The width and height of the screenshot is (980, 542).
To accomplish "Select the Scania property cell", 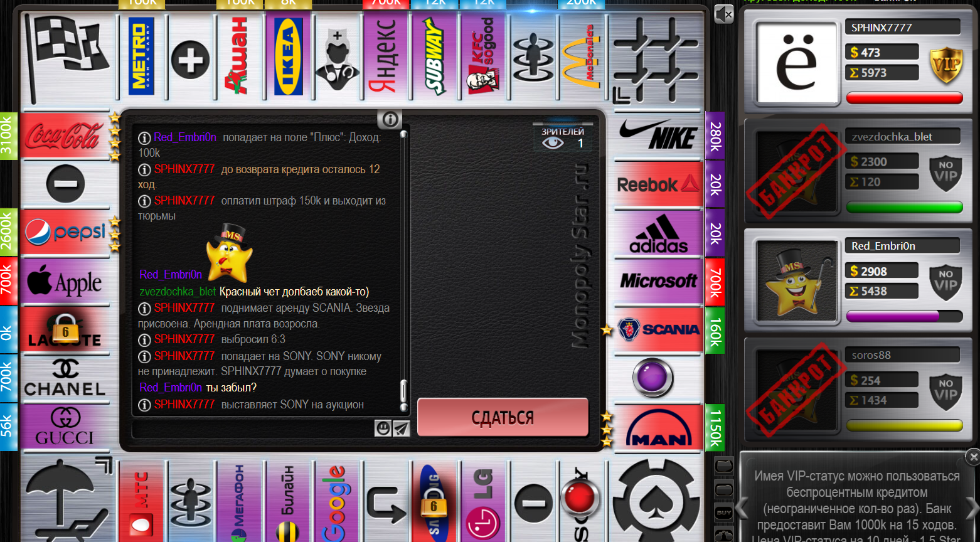I will 658,330.
